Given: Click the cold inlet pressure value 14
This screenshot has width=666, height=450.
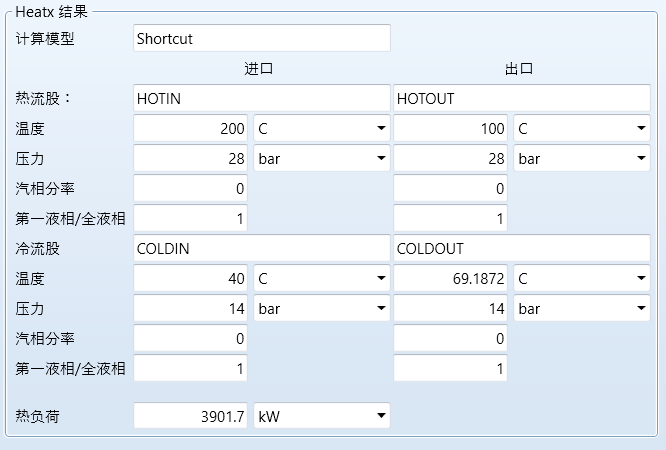Looking at the screenshot, I should point(190,309).
